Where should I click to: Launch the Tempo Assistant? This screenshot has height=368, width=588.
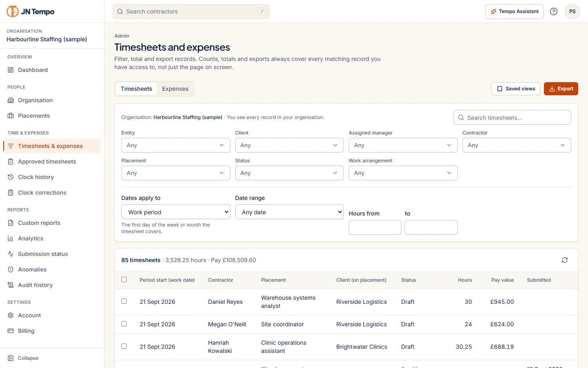pos(514,11)
